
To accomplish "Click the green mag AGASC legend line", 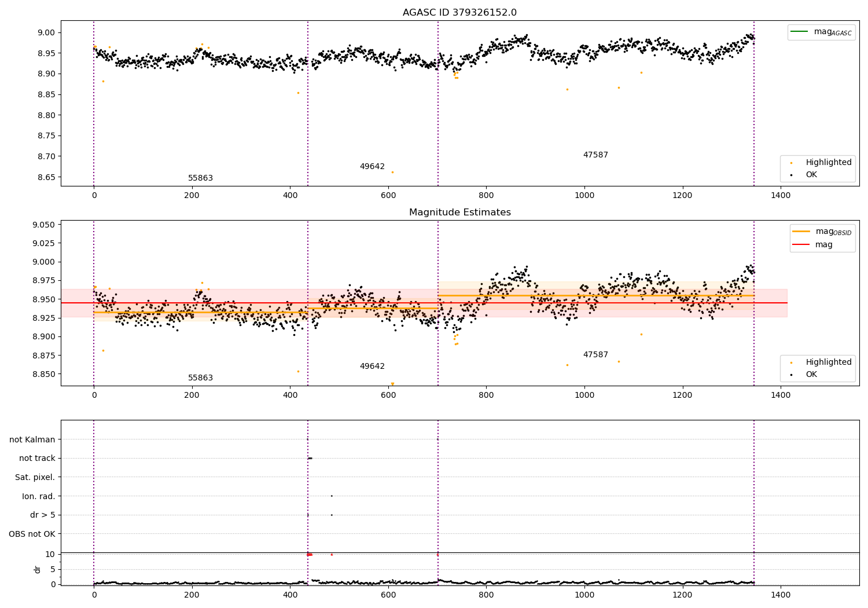I will click(x=800, y=32).
